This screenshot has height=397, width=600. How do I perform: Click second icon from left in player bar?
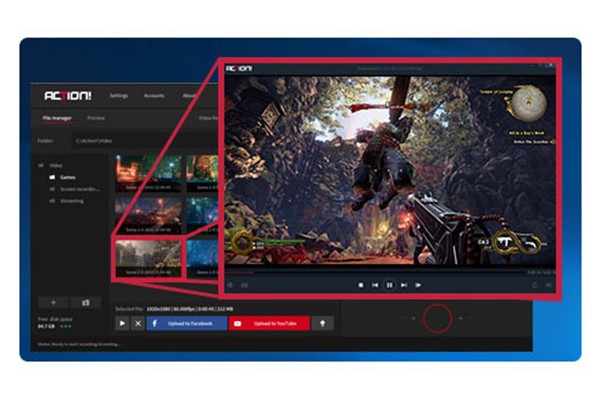coord(245,285)
